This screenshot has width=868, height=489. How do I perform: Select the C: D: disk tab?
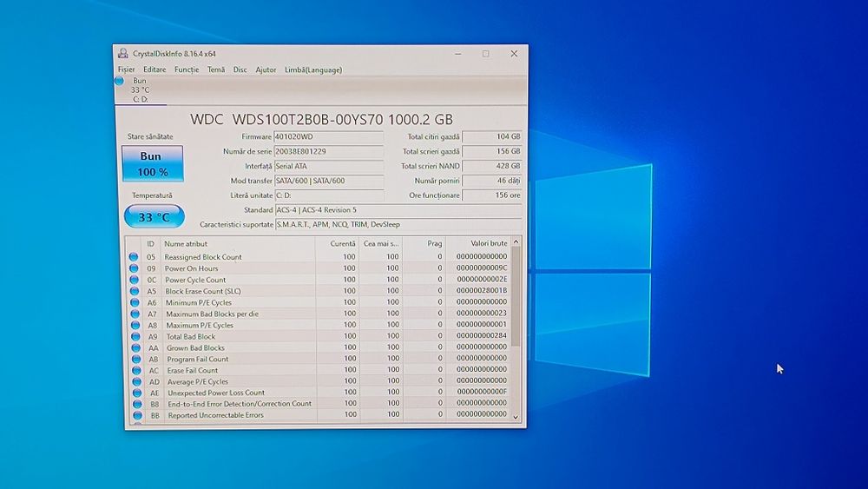[x=141, y=89]
